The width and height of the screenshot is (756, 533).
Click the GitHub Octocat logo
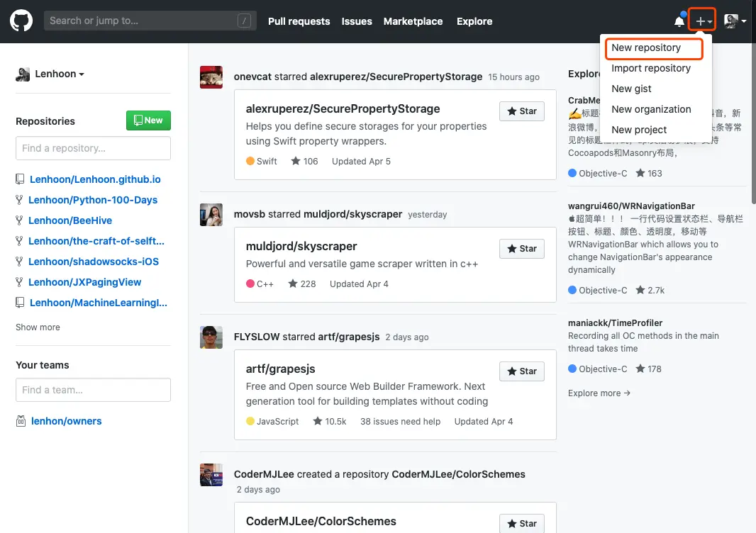click(21, 21)
